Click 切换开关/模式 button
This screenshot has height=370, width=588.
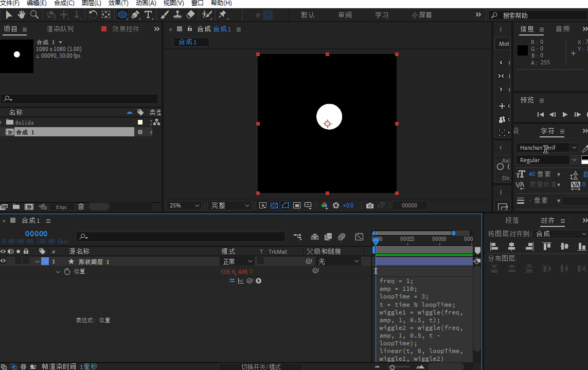coord(261,366)
